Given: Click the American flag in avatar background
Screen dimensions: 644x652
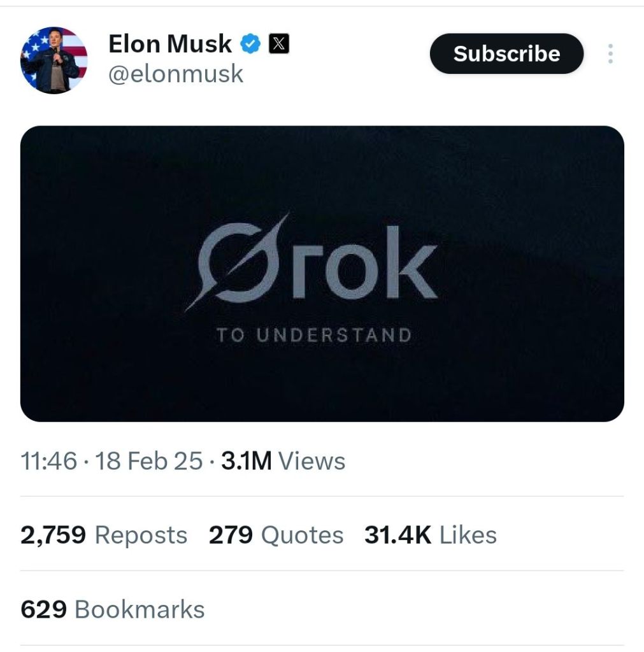Looking at the screenshot, I should (75, 45).
